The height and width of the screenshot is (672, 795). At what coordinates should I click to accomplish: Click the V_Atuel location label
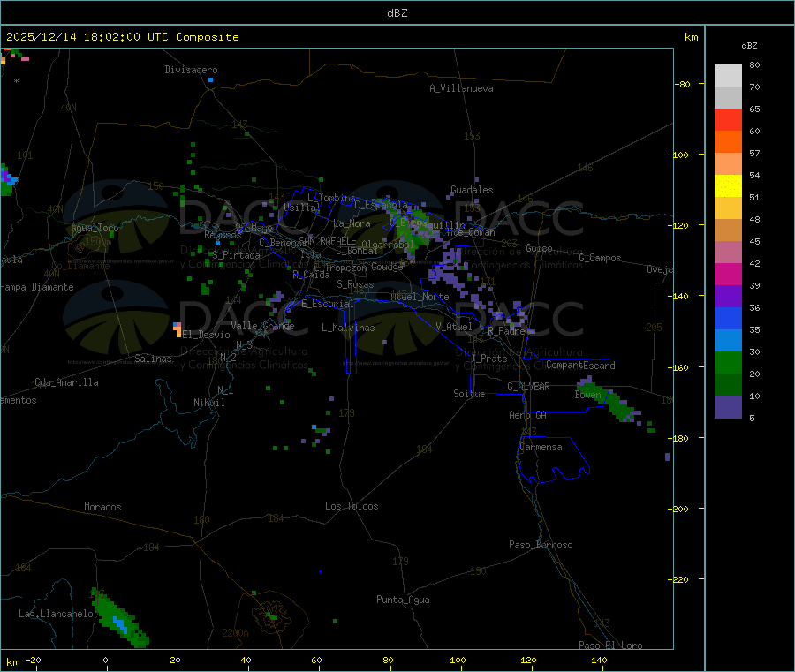(454, 327)
